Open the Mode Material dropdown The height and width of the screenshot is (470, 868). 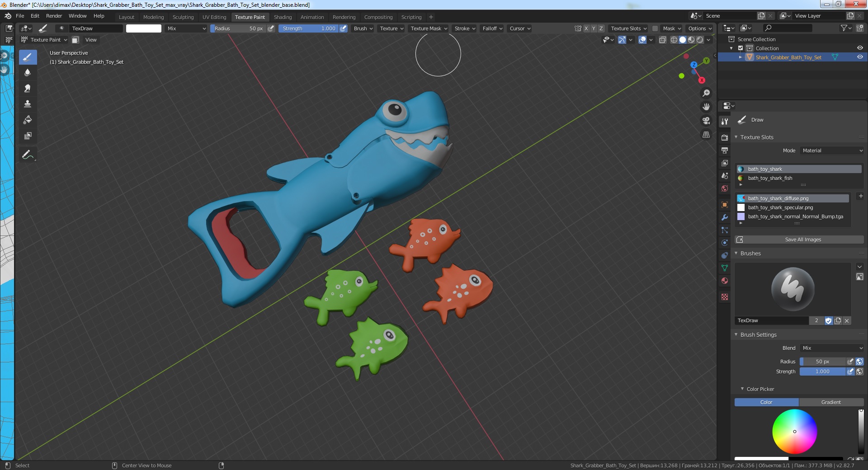[832, 150]
